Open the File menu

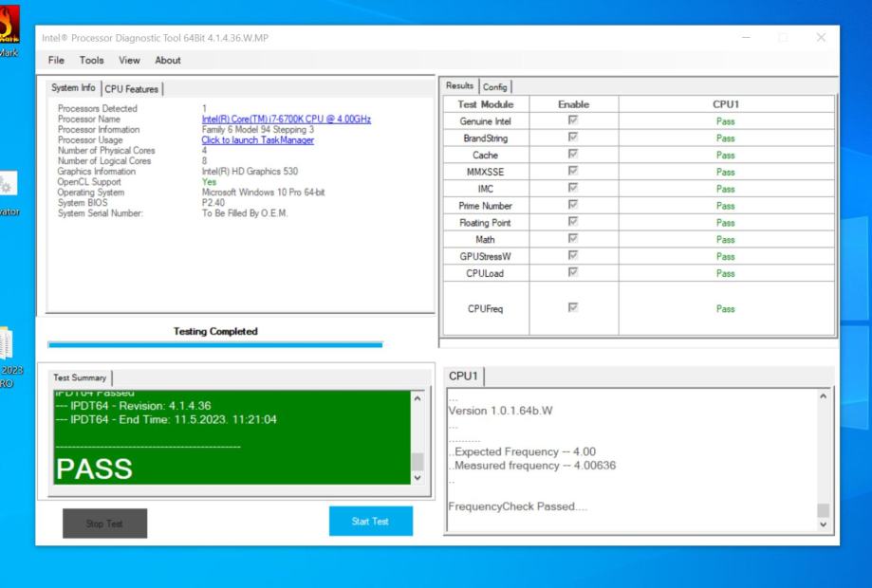[56, 60]
